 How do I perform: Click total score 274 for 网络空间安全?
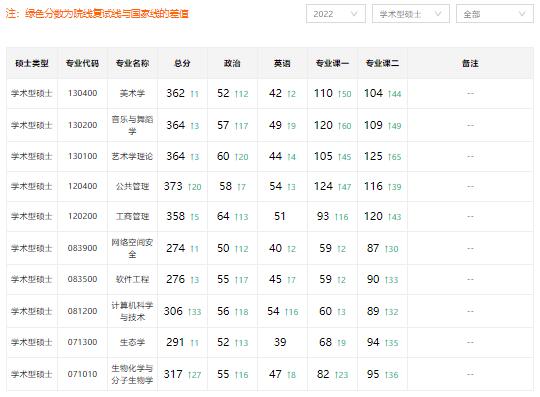pos(176,248)
